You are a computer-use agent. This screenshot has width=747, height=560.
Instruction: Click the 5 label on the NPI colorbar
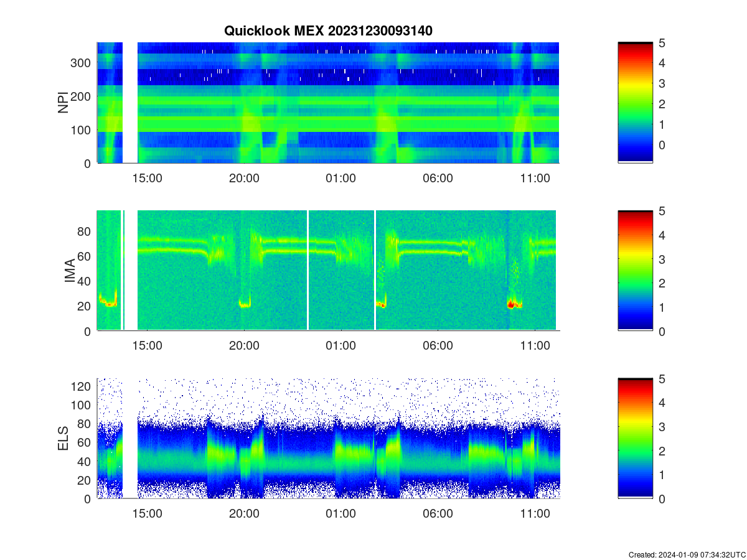click(664, 42)
